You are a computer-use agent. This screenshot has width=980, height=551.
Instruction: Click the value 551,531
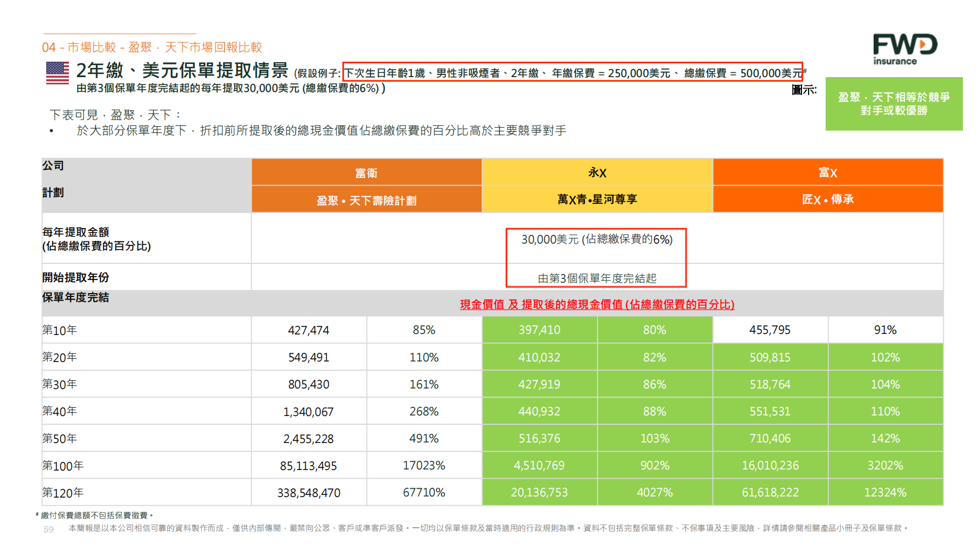click(x=770, y=411)
